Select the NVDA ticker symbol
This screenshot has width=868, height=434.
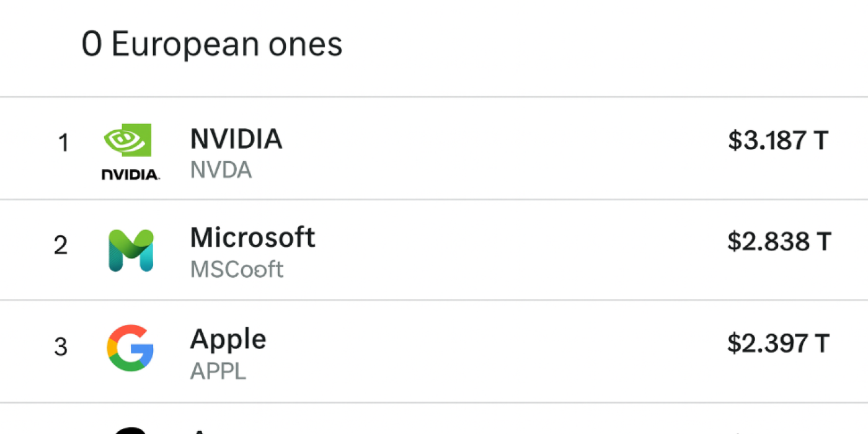tap(221, 170)
